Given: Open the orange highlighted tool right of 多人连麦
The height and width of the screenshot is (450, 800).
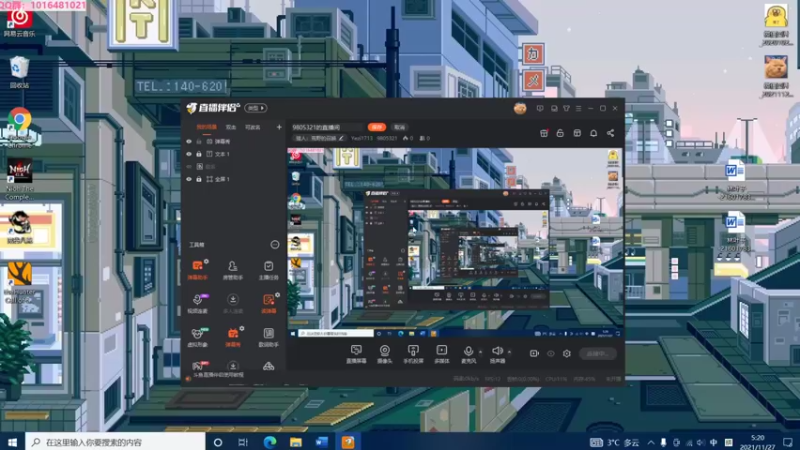Looking at the screenshot, I should coord(268,304).
